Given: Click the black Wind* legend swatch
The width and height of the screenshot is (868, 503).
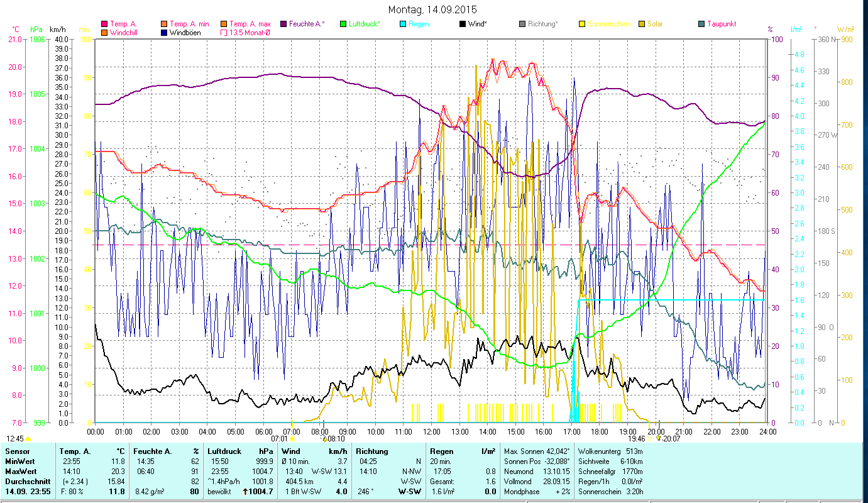Looking at the screenshot, I should pyautogui.click(x=463, y=24).
